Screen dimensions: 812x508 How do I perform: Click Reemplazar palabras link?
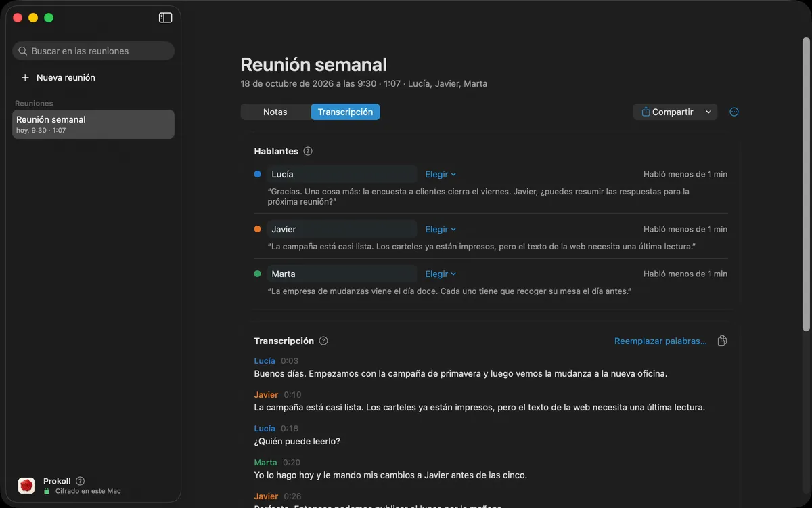(x=660, y=341)
